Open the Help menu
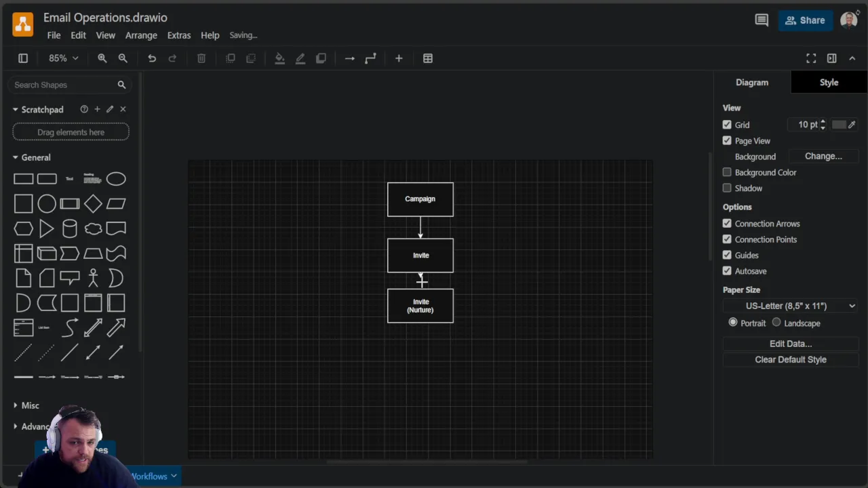868x488 pixels. point(210,35)
